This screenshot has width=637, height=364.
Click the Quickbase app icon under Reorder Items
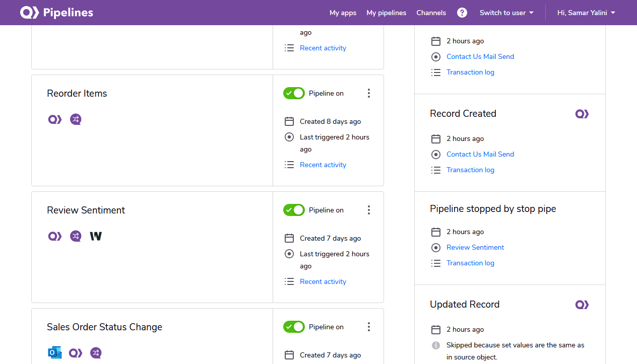[55, 119]
